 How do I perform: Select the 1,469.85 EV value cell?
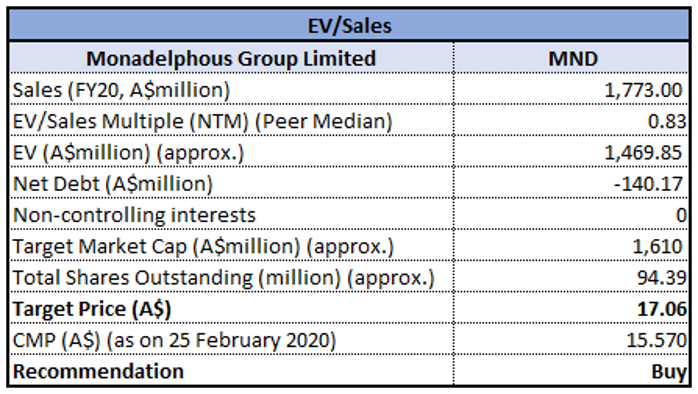click(572, 151)
